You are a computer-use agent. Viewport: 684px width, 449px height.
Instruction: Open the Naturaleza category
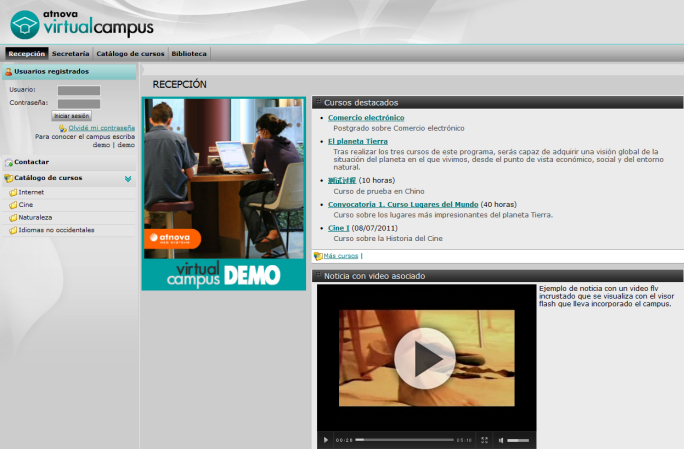click(x=35, y=217)
